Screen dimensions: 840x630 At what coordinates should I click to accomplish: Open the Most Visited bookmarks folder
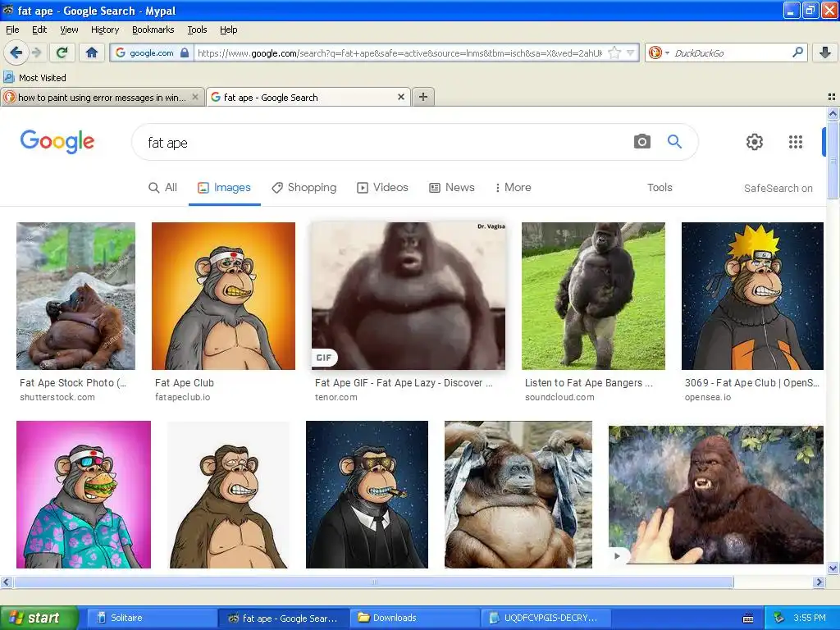click(x=35, y=78)
